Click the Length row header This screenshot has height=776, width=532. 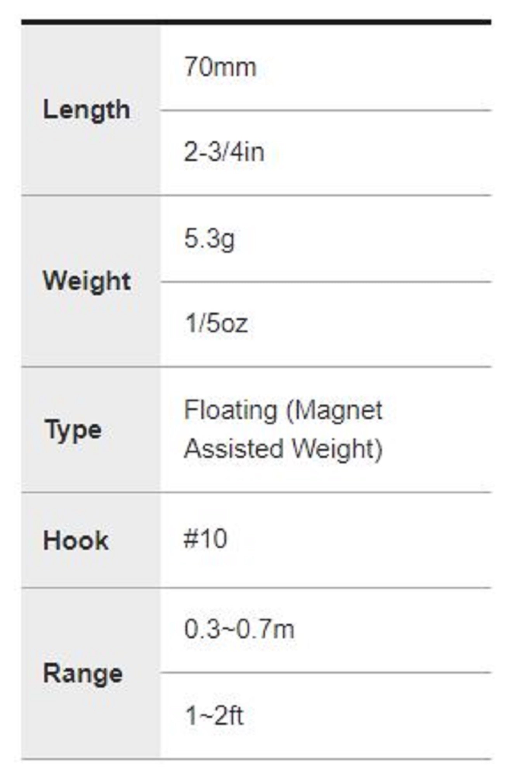coord(87,110)
